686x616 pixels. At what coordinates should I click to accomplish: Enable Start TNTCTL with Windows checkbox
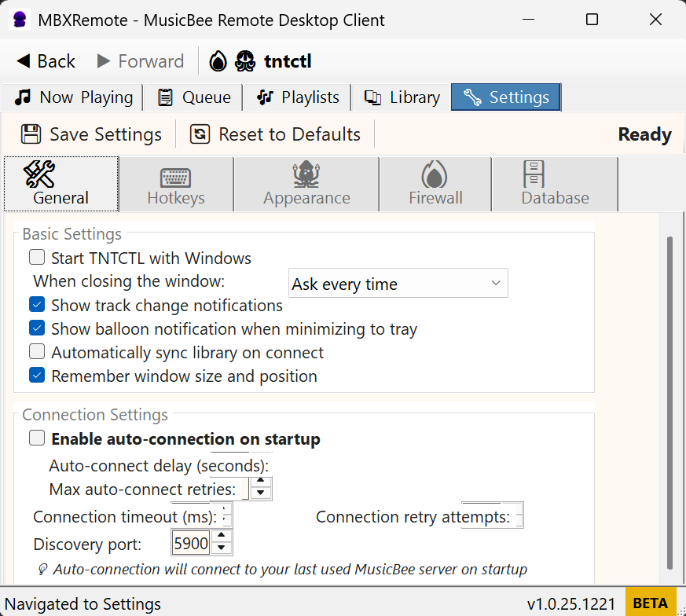(37, 257)
